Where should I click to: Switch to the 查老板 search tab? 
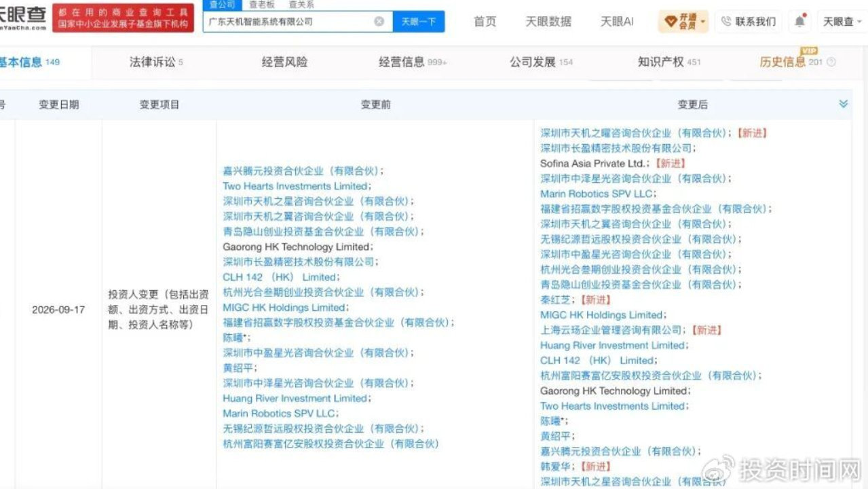click(x=261, y=5)
